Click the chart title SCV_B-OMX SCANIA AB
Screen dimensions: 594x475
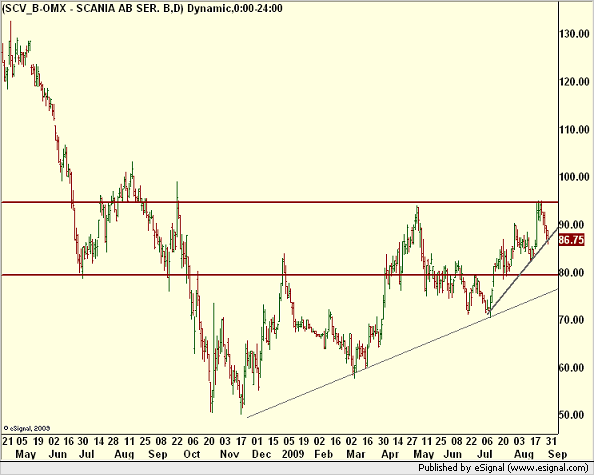pos(142,9)
